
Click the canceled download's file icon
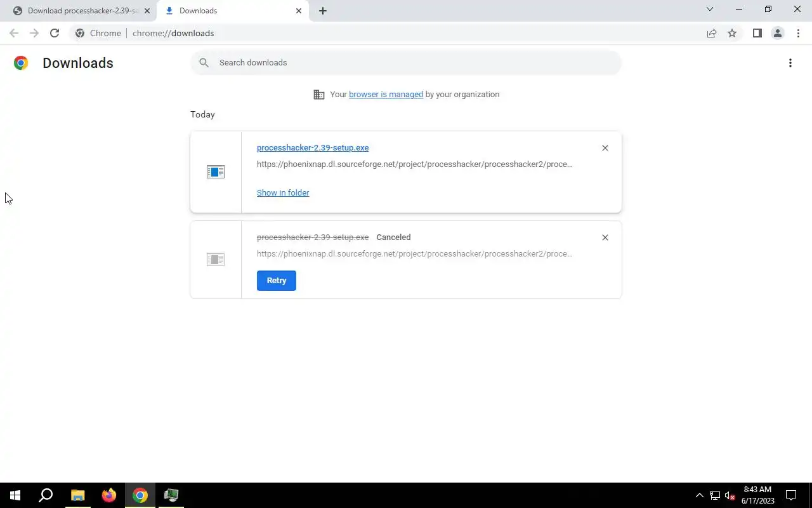pos(216,260)
